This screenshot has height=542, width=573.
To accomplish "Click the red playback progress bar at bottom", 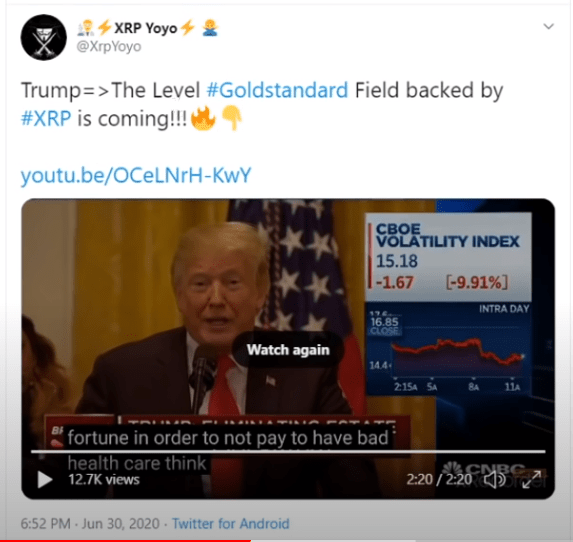I will tap(125, 540).
